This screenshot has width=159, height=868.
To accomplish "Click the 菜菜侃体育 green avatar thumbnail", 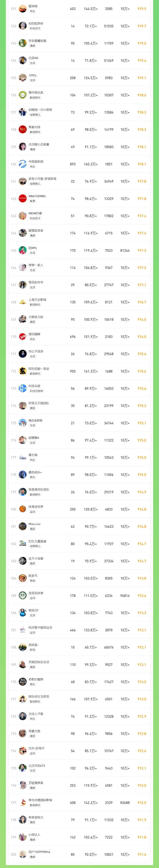I will [23, 595].
